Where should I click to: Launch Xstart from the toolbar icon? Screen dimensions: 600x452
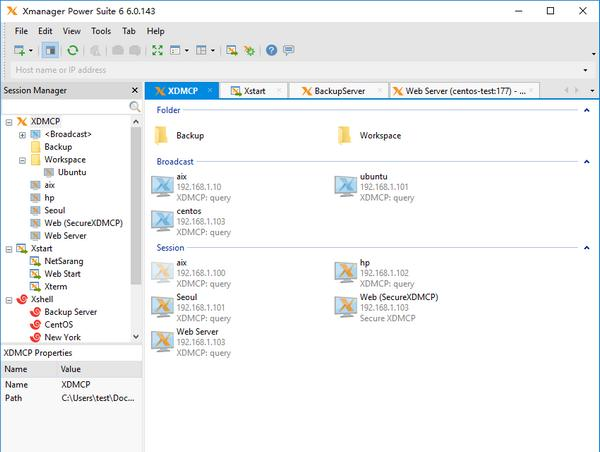click(x=232, y=50)
